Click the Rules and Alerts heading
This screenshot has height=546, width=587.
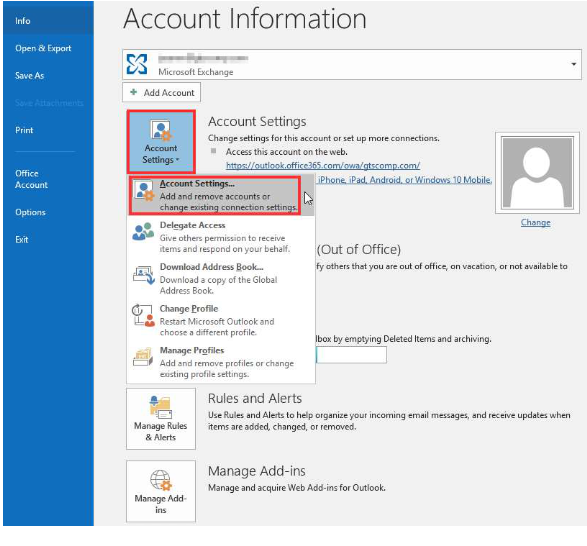coord(255,398)
